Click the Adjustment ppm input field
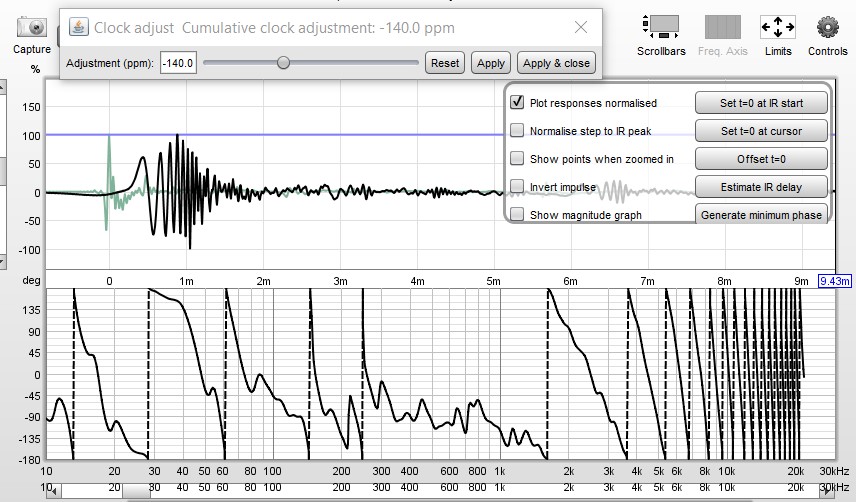The height and width of the screenshot is (502, 856). tap(178, 63)
